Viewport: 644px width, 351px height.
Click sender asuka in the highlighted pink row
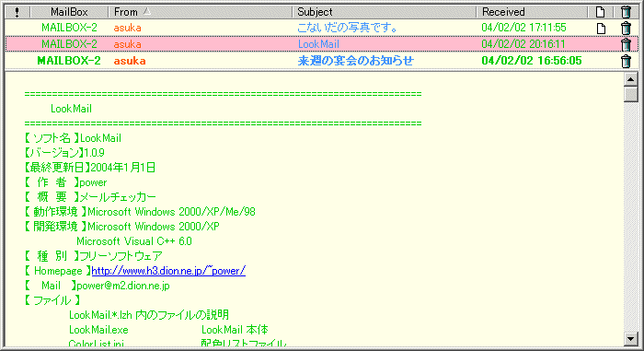click(127, 44)
